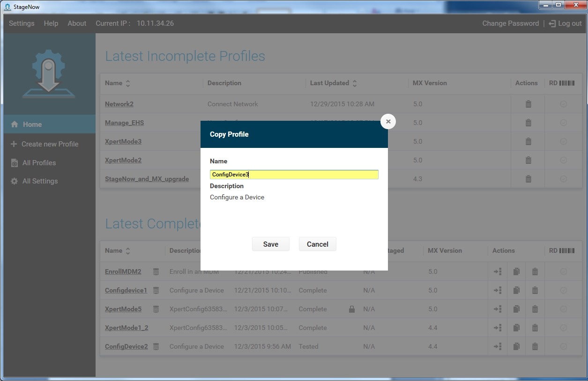Delete XpertMode5 profile with trash icon
588x381 pixels.
click(535, 309)
